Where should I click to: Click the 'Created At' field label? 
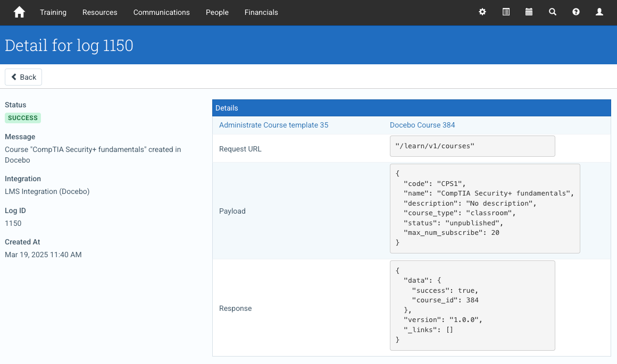(x=22, y=242)
